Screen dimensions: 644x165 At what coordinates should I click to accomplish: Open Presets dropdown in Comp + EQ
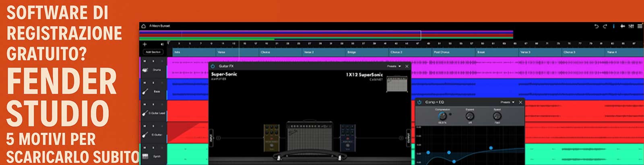click(507, 102)
